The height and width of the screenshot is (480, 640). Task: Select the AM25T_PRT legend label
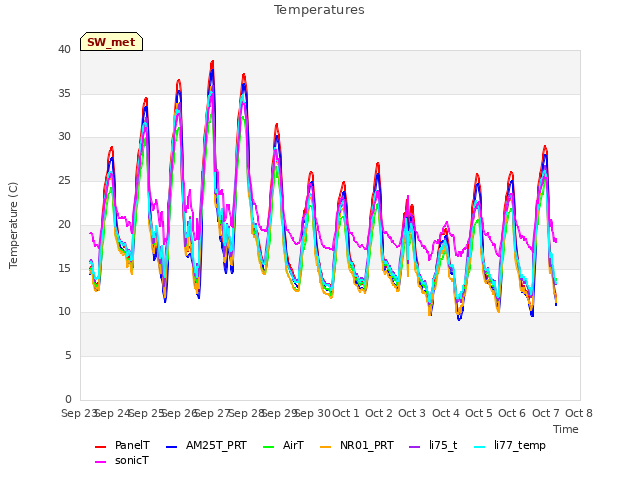pyautogui.click(x=216, y=445)
